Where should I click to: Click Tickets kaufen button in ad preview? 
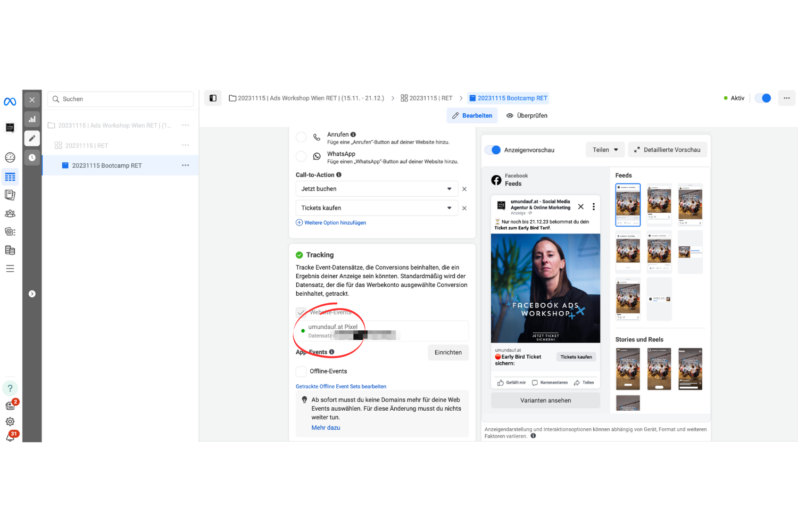[576, 357]
